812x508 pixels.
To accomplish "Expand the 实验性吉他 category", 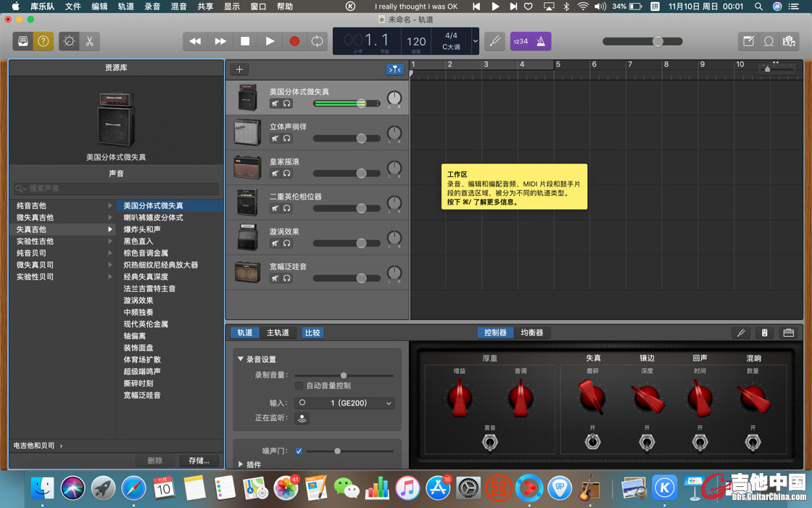I will coord(109,241).
